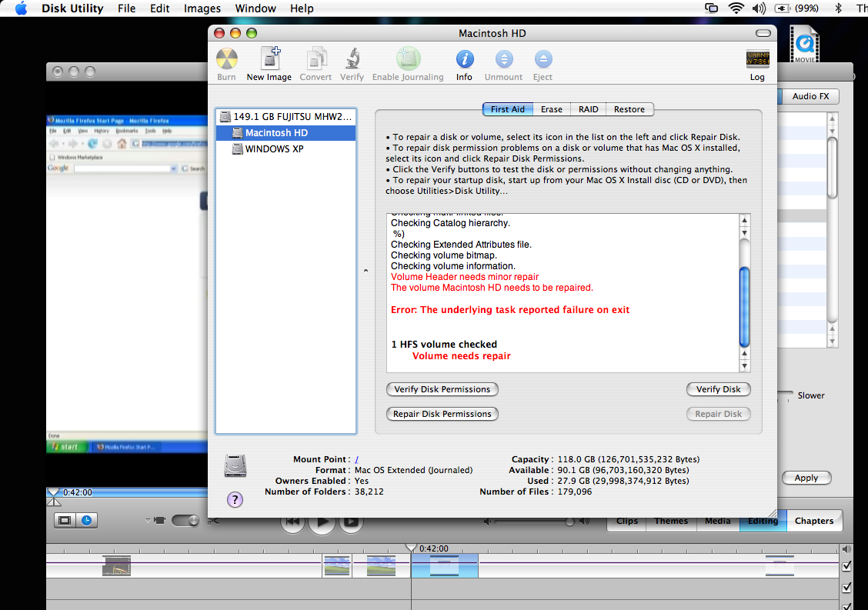The image size is (868, 610).
Task: Select the highlighted clip in iMovie timeline
Action: click(445, 565)
